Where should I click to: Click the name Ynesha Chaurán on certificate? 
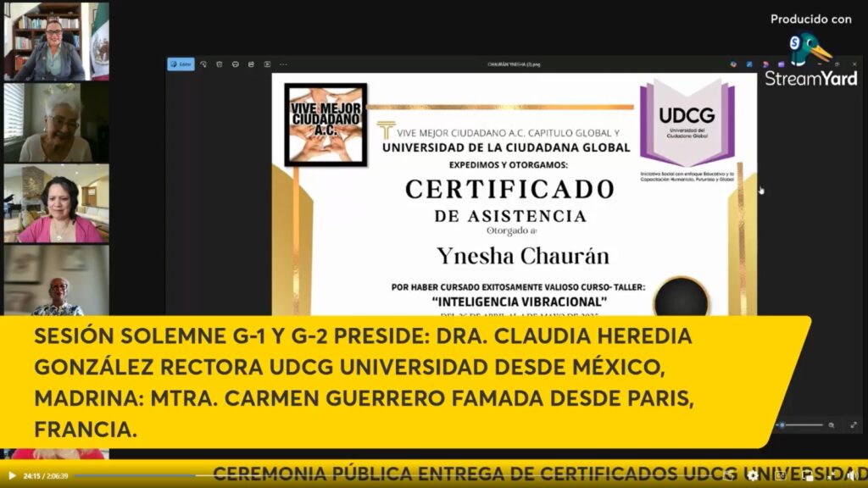pos(523,256)
